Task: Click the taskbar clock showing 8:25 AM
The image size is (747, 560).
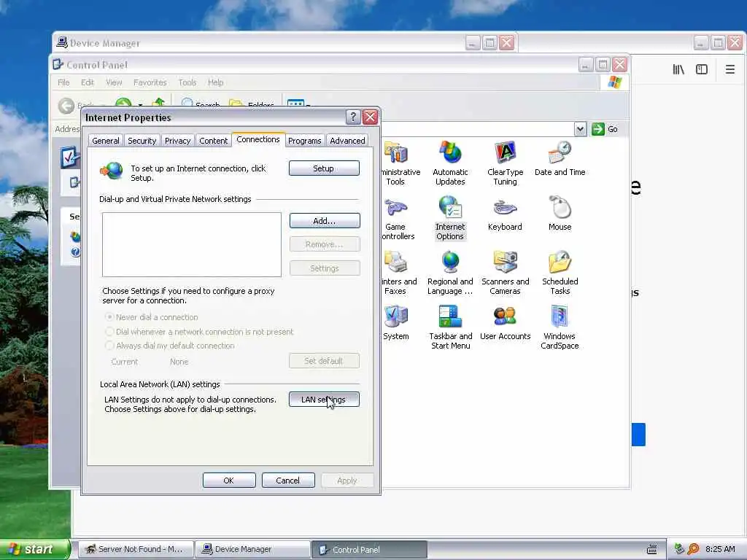Action: pos(720,549)
